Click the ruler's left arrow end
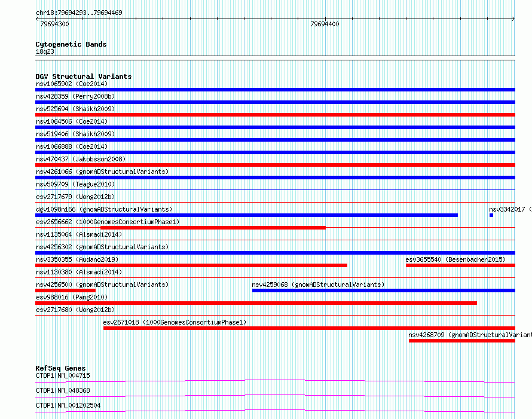Screen dimensions: 532x419 click(x=36, y=19)
